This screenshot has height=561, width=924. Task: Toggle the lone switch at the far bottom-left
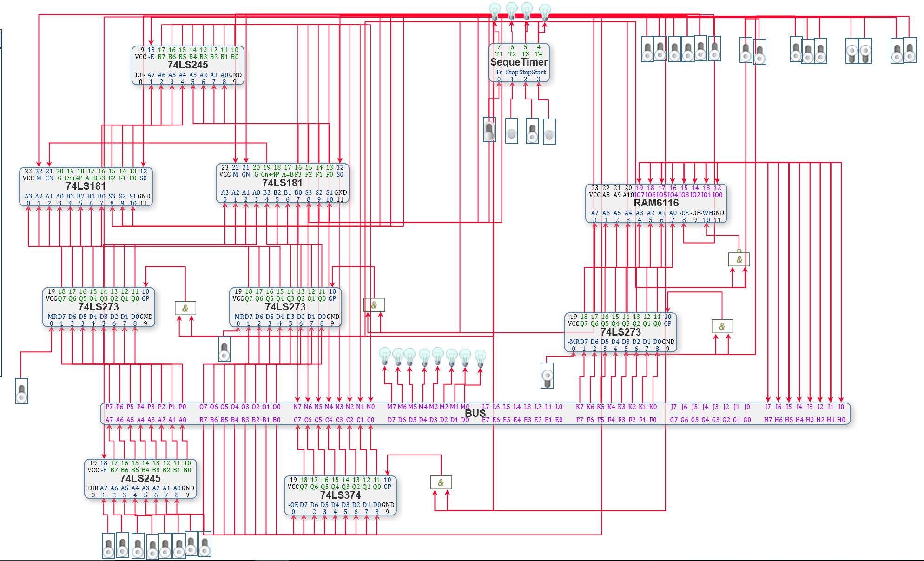21,391
